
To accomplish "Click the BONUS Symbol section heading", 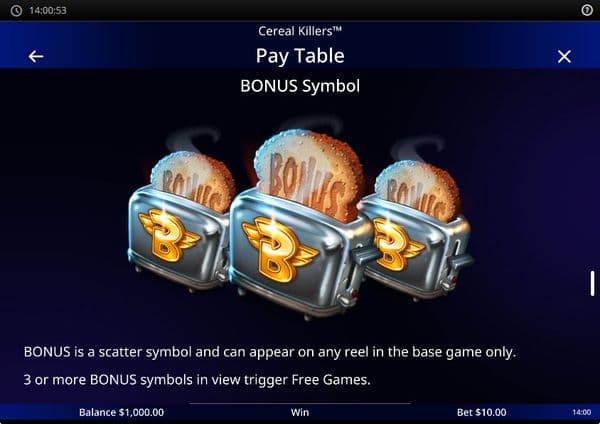I will point(300,86).
